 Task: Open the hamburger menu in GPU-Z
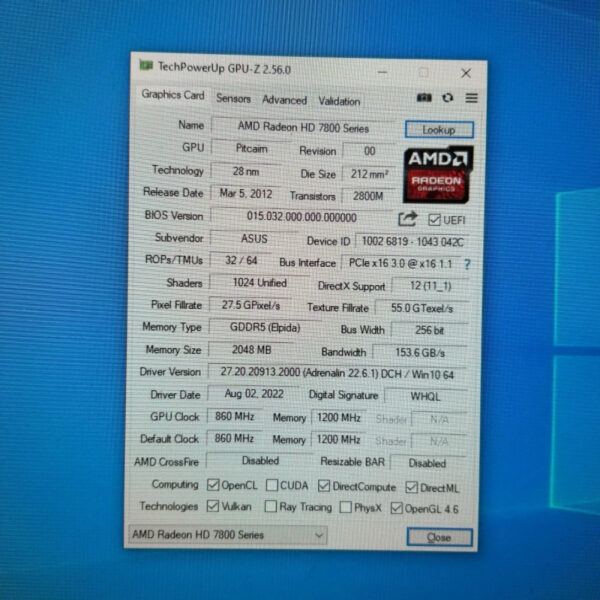pyautogui.click(x=471, y=98)
